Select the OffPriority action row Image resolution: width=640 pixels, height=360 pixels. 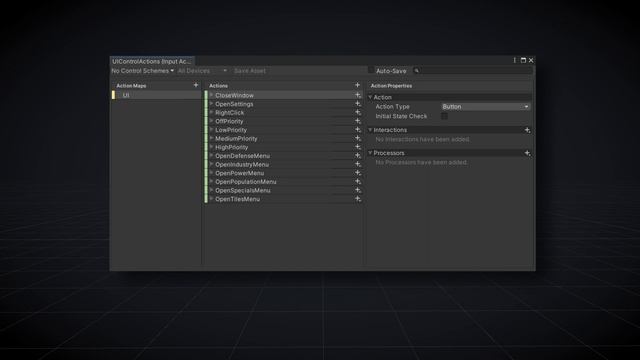pyautogui.click(x=284, y=121)
